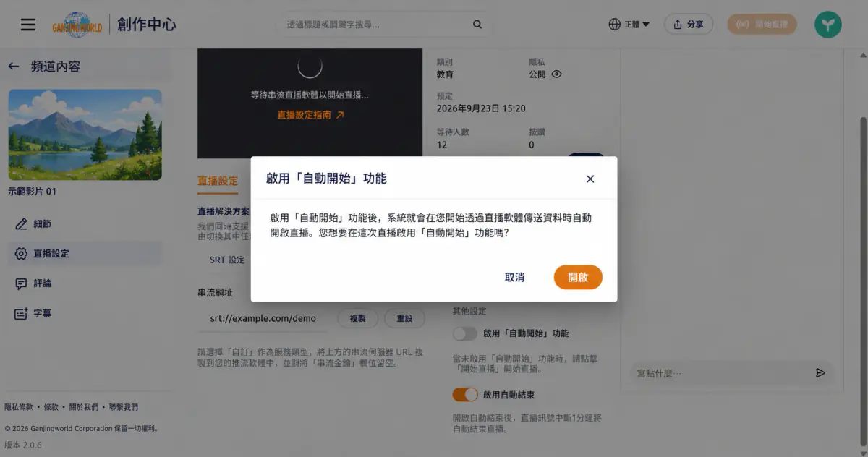Viewport: 868px width, 457px height.
Task: Open the green profile avatar
Action: click(827, 25)
